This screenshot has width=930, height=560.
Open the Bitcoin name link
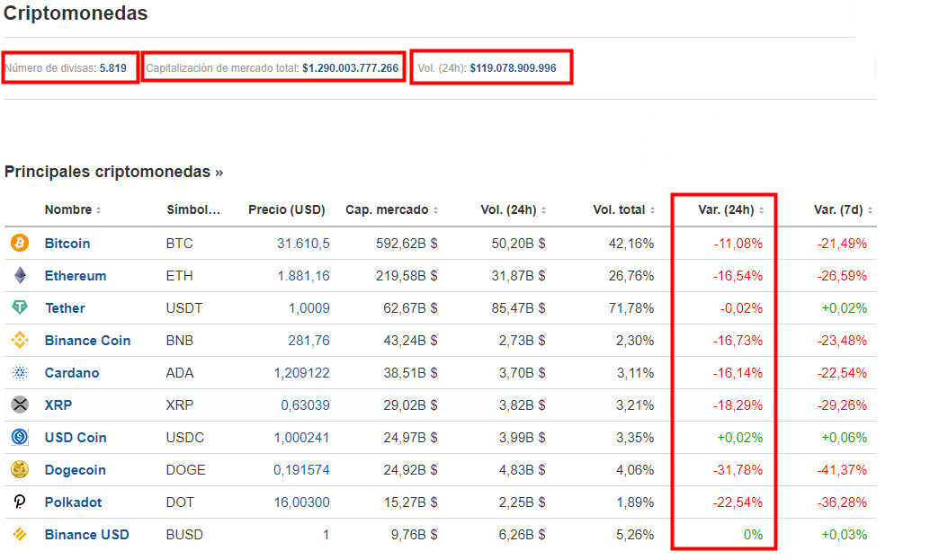67,244
